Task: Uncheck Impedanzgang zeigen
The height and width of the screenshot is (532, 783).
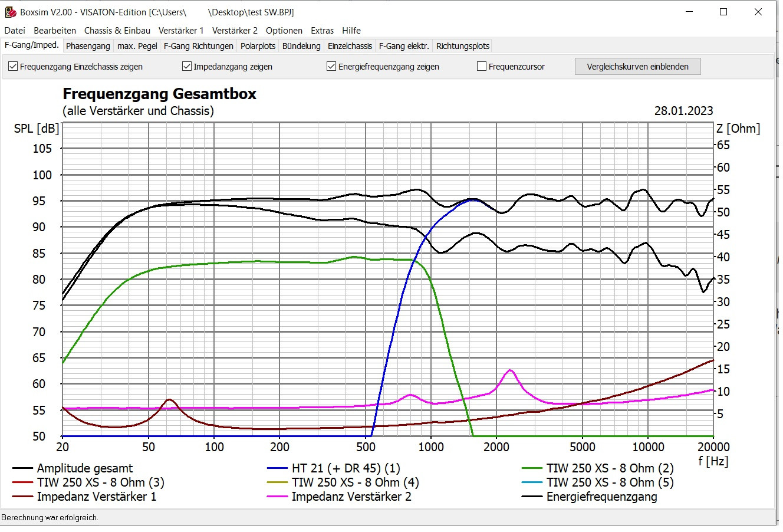Action: tap(187, 67)
